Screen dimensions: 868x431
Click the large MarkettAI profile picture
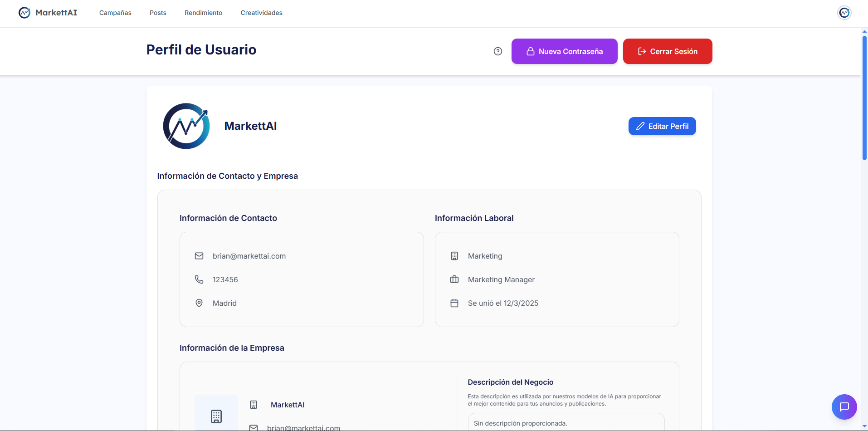pos(186,126)
